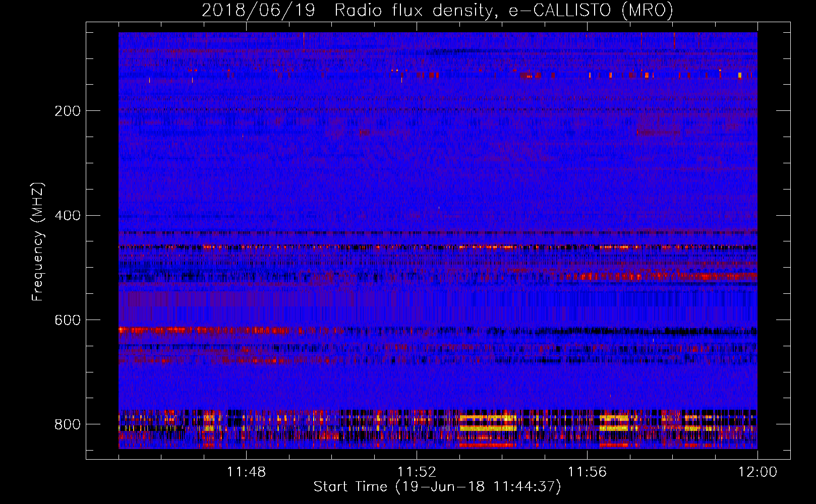Click the 11:52 time tick label
816x504 pixels.
[417, 472]
